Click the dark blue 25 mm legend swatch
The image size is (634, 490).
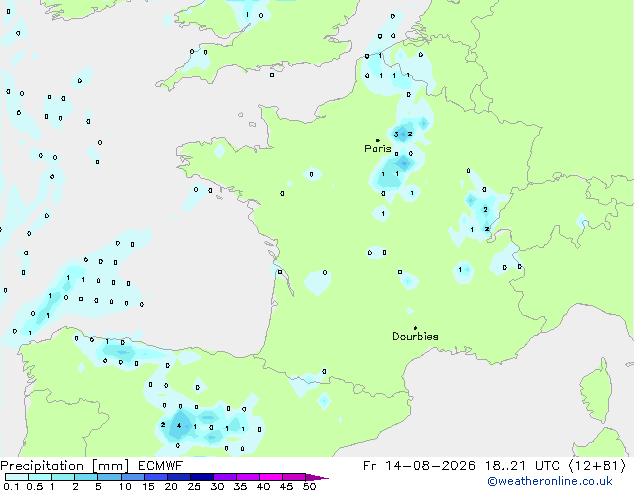click(x=202, y=477)
